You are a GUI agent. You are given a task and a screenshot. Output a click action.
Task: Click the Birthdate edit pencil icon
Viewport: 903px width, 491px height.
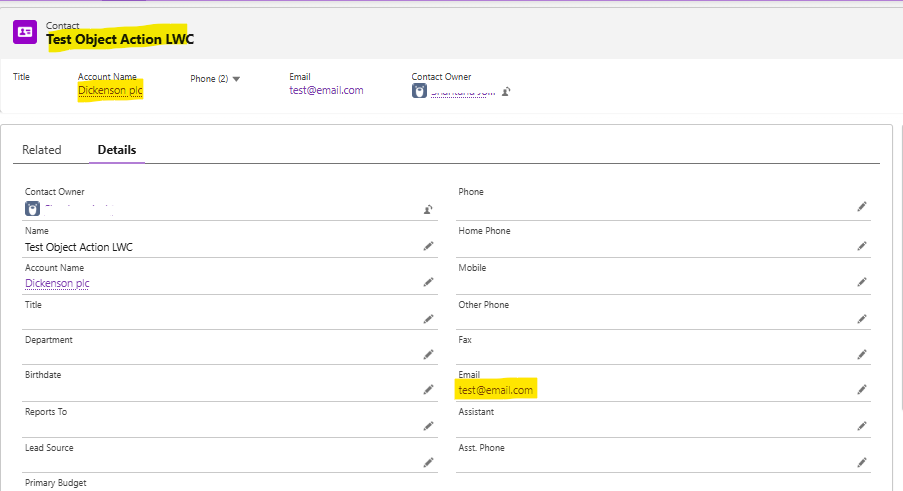coord(428,390)
